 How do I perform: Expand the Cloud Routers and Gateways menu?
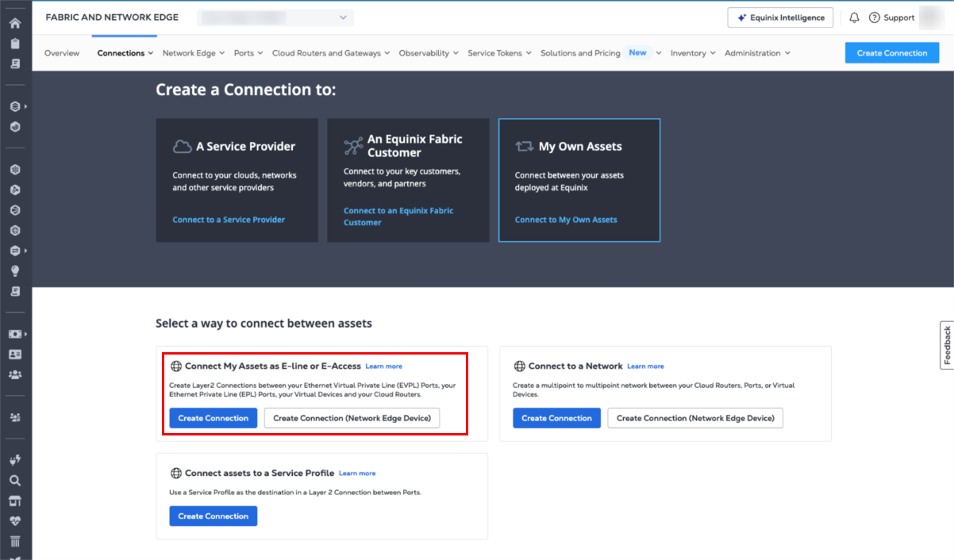point(330,53)
